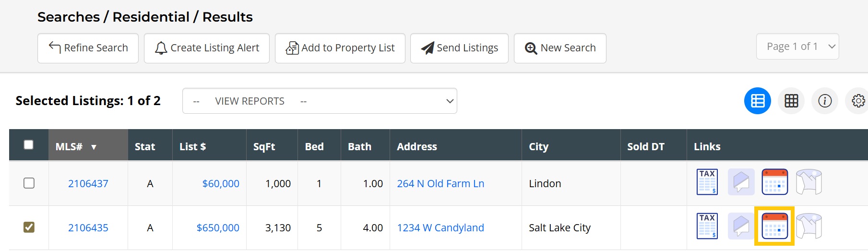Click map icon for Lindon listing
The image size is (868, 251).
tap(809, 182)
